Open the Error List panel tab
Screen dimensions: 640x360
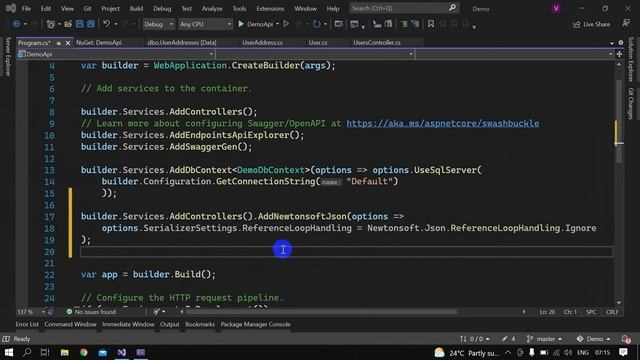coord(27,324)
